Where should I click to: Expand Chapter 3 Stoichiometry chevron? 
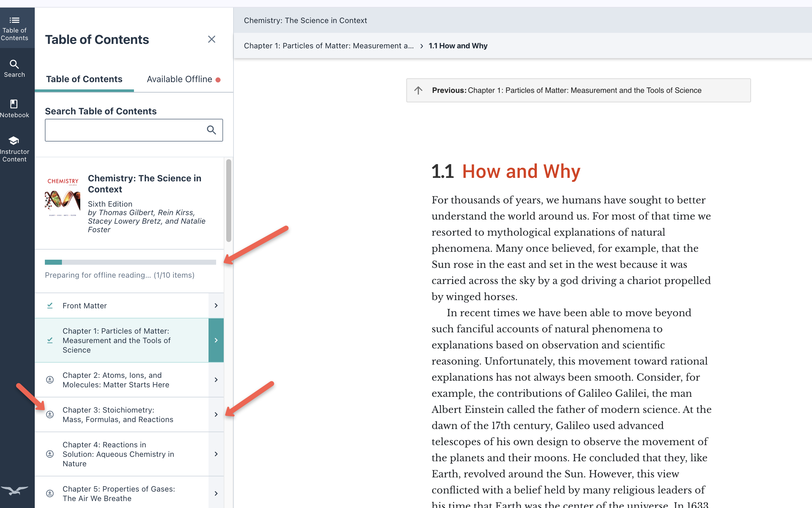click(x=216, y=414)
